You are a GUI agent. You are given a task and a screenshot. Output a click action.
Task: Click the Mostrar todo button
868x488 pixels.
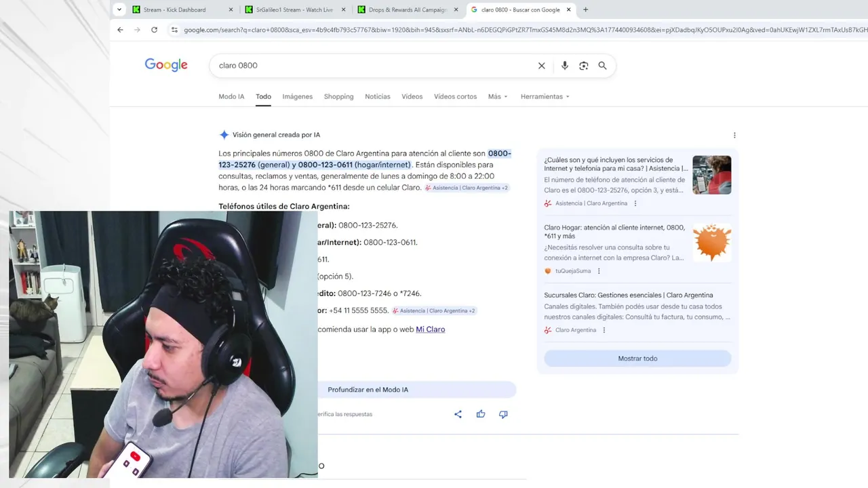637,359
